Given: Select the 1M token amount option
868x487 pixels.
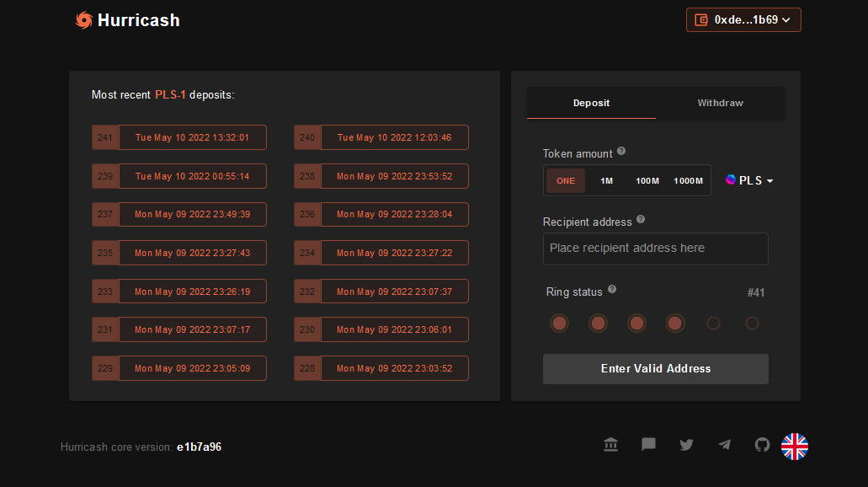Looking at the screenshot, I should pyautogui.click(x=607, y=180).
